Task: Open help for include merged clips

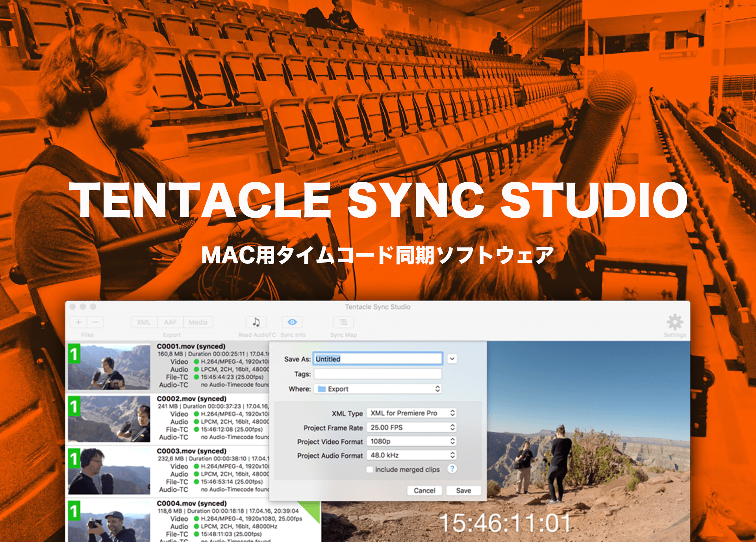Action: point(452,469)
